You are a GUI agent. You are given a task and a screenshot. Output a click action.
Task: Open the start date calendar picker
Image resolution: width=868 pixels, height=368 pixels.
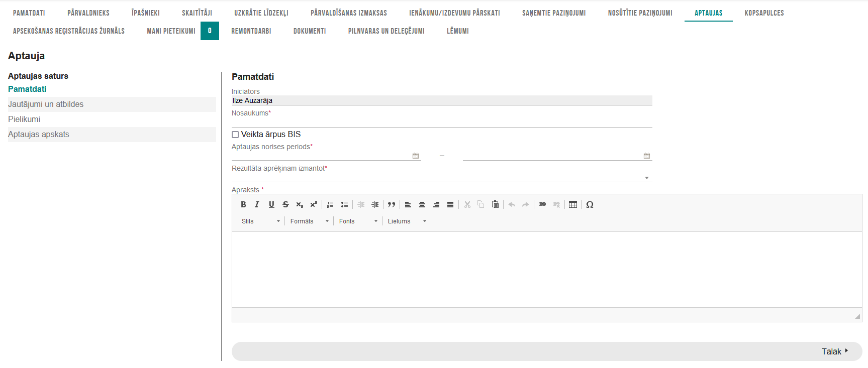click(x=416, y=156)
